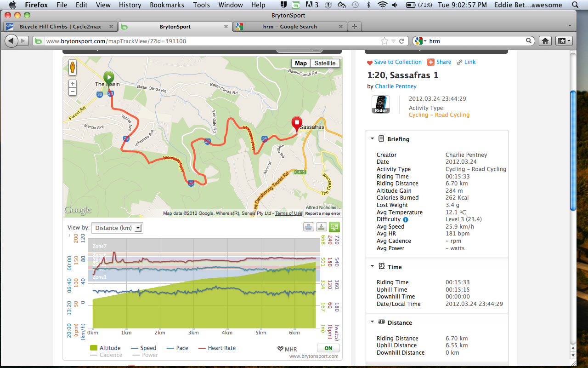Click the Cycling - Road Cycling activity link
The height and width of the screenshot is (368, 588).
pyautogui.click(x=439, y=115)
